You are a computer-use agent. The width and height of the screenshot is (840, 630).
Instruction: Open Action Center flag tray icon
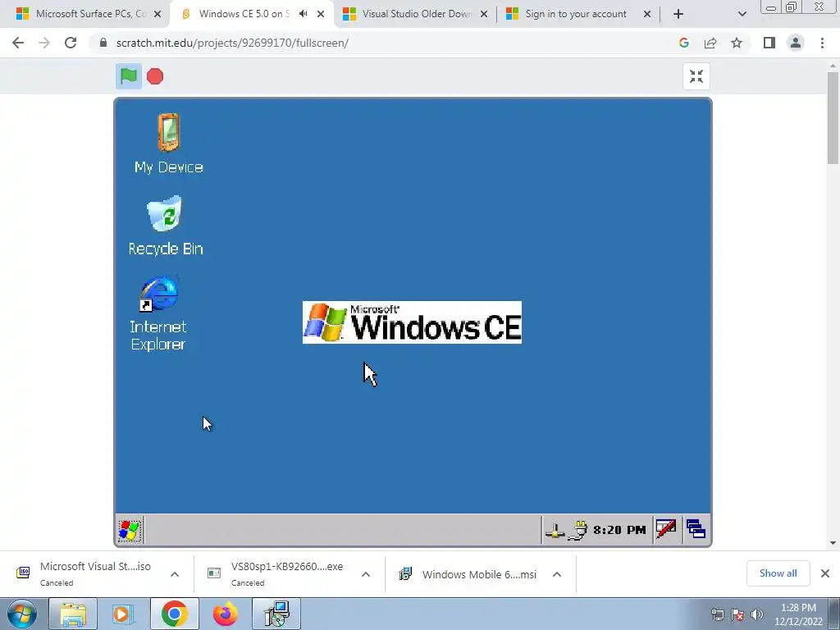(x=737, y=614)
